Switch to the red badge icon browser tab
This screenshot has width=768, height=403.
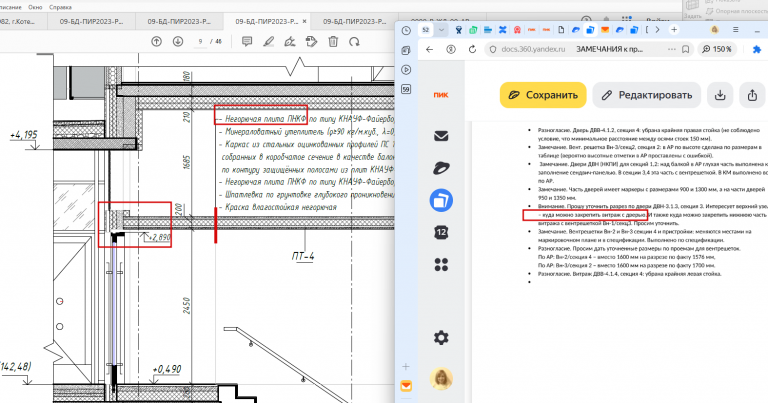tap(517, 30)
